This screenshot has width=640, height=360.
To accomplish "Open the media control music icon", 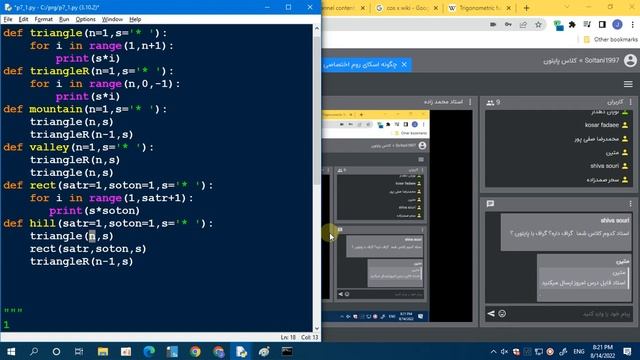I will (x=587, y=25).
